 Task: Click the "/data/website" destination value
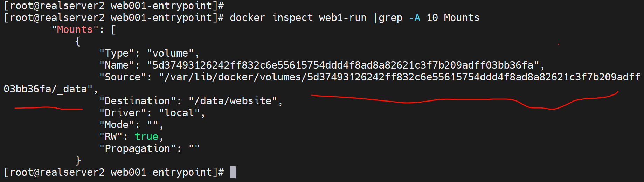[233, 101]
